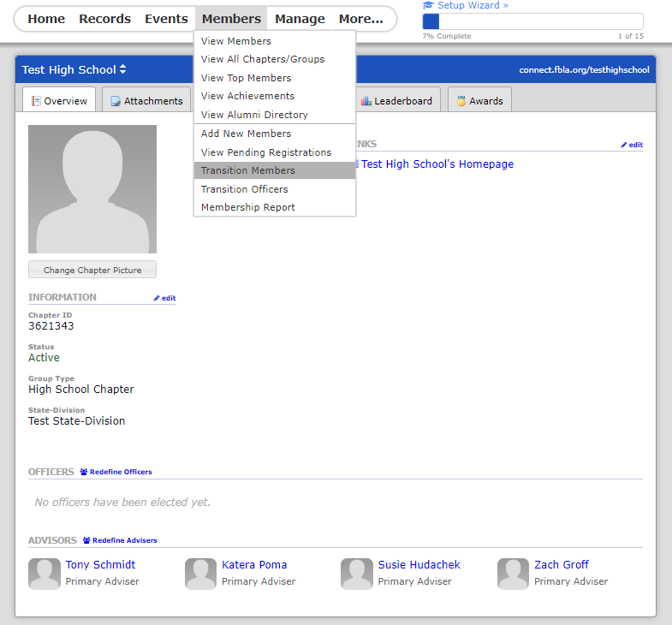Switch to the Overview tab

pos(59,100)
